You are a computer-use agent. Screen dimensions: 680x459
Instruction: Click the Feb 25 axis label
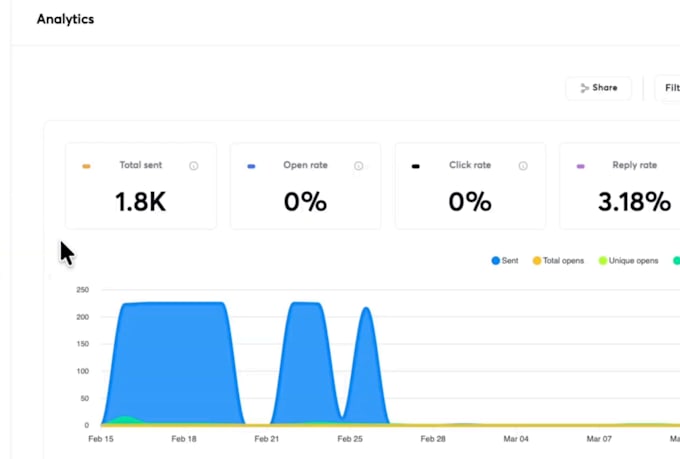[x=350, y=439]
